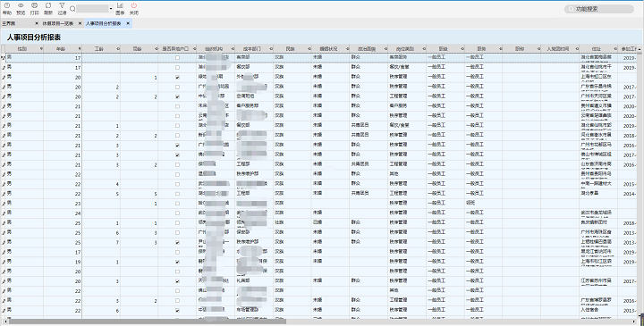644x326 pixels.
Task: Click the 帮助 help icon in toolbar
Action: click(x=7, y=8)
